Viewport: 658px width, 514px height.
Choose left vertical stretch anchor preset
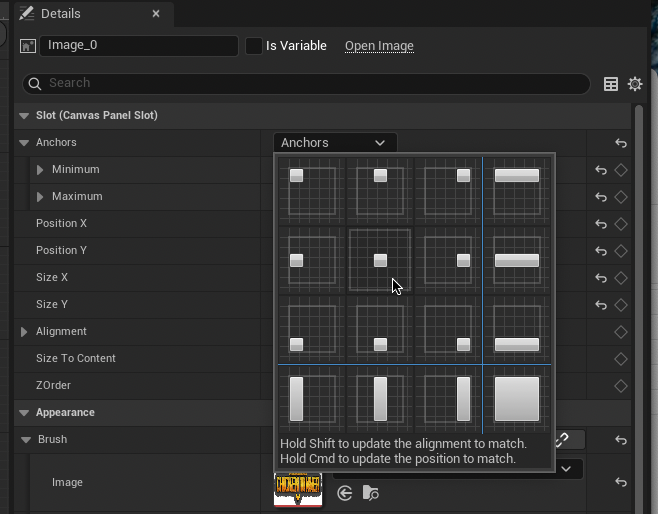point(311,399)
